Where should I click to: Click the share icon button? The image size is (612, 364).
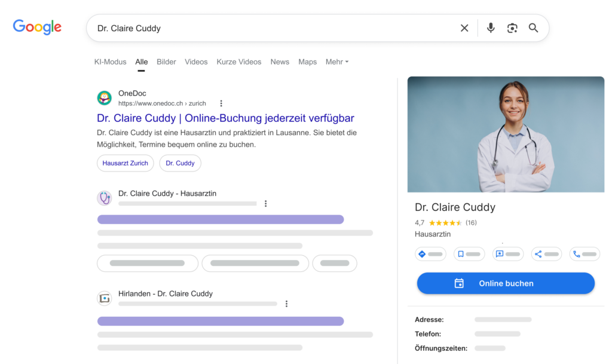[546, 254]
